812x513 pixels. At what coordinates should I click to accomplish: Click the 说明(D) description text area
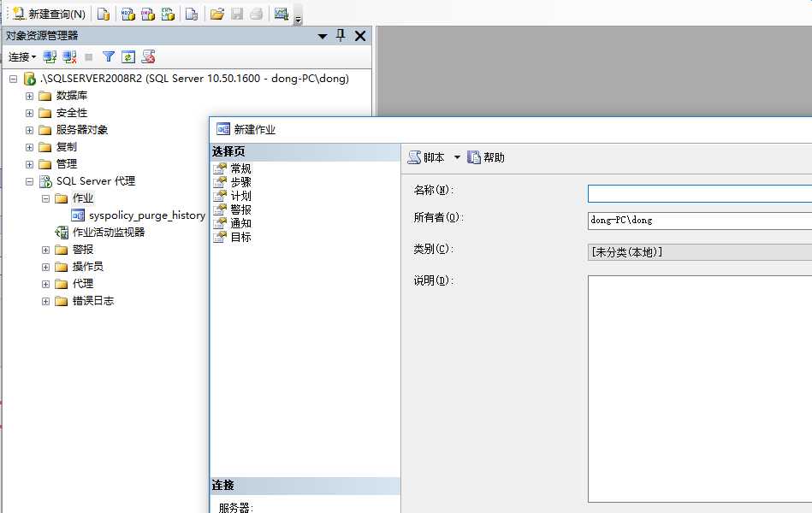pyautogui.click(x=700, y=389)
